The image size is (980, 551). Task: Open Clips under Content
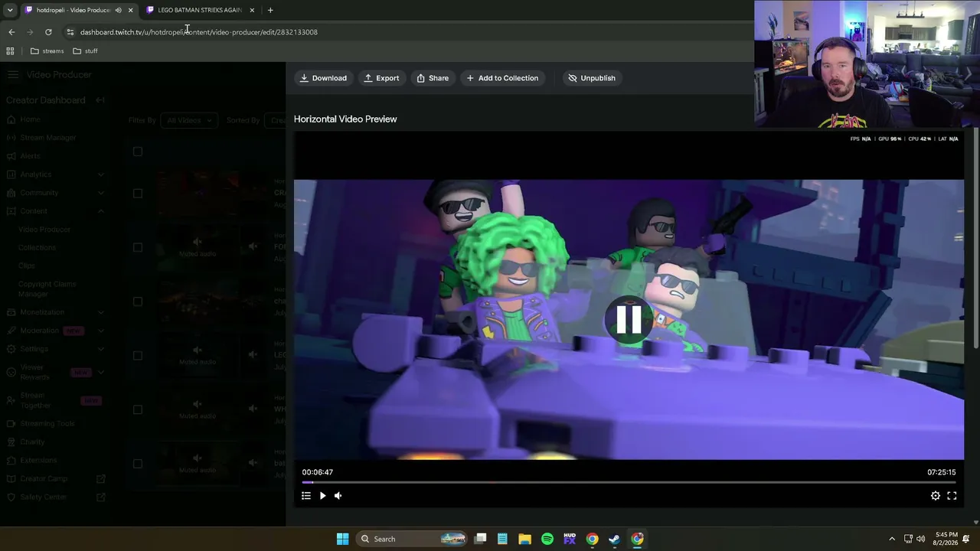coord(27,266)
